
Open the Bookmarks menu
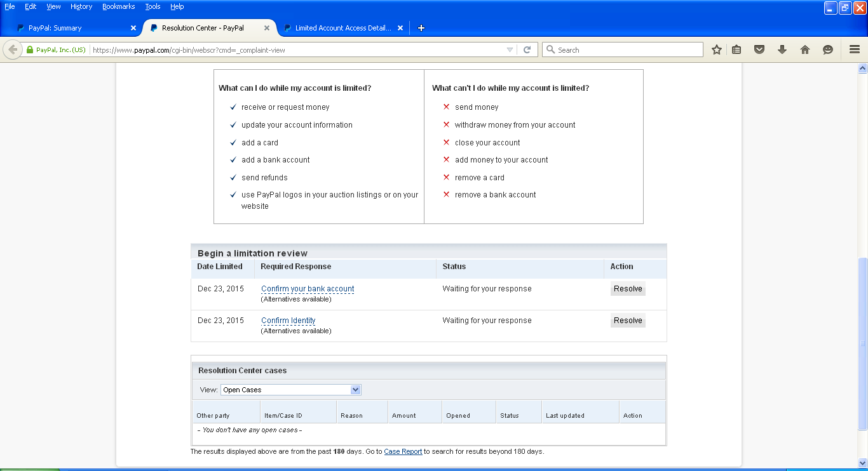pos(118,6)
